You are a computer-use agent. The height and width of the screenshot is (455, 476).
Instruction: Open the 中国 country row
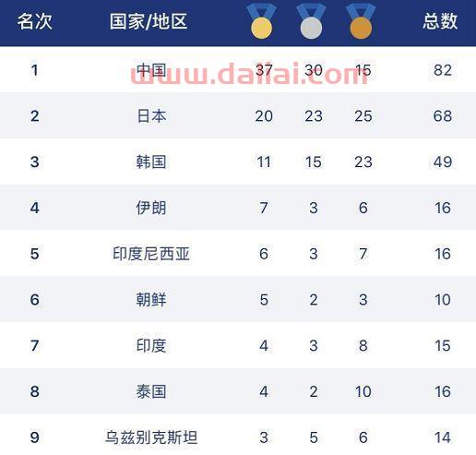pyautogui.click(x=238, y=70)
